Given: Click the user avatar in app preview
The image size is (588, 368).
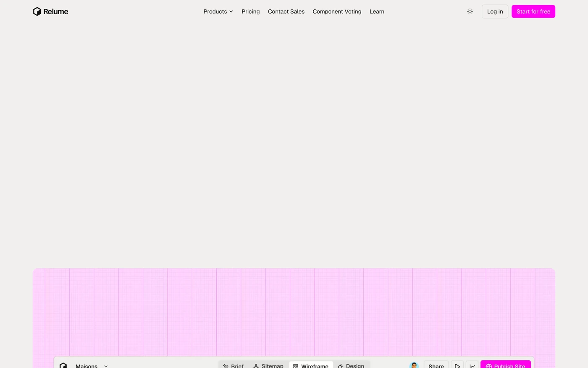Looking at the screenshot, I should (x=414, y=365).
